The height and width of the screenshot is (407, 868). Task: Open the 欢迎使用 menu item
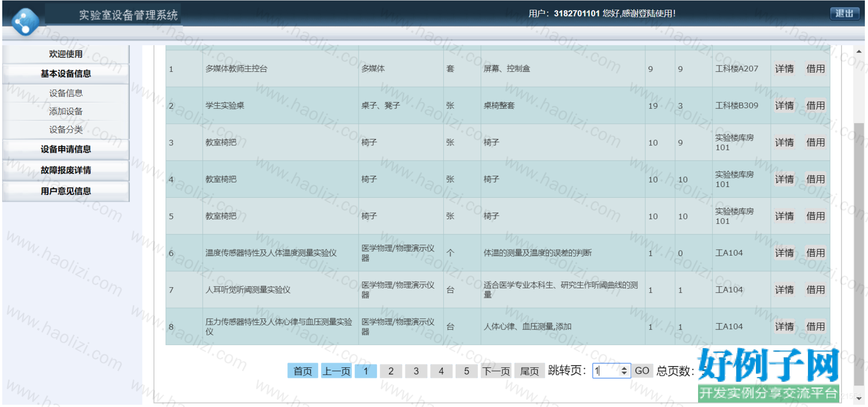[65, 54]
